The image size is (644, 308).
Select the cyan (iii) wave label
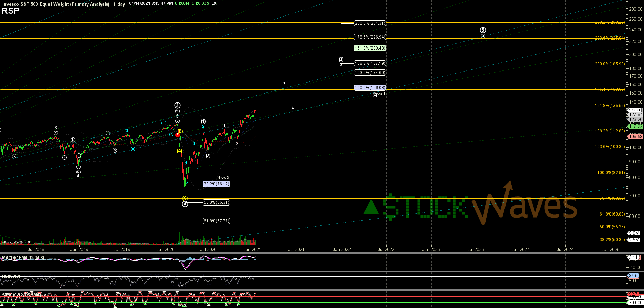[x=164, y=123]
